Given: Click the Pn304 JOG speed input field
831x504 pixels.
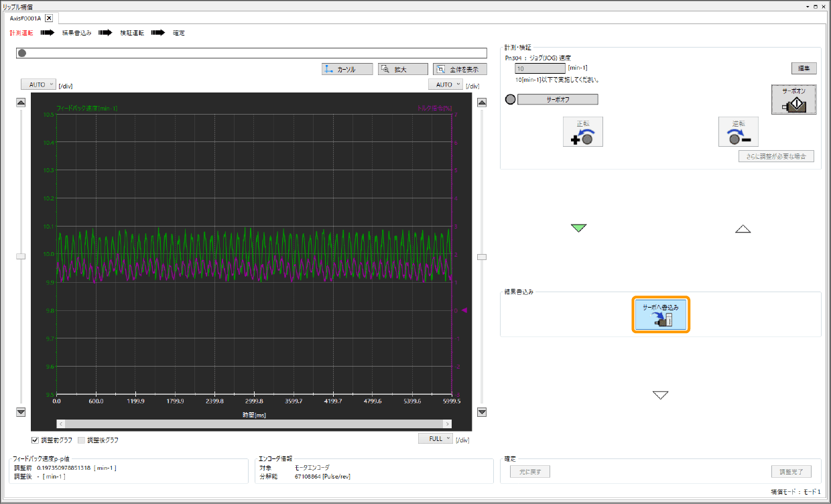Looking at the screenshot, I should click(539, 68).
